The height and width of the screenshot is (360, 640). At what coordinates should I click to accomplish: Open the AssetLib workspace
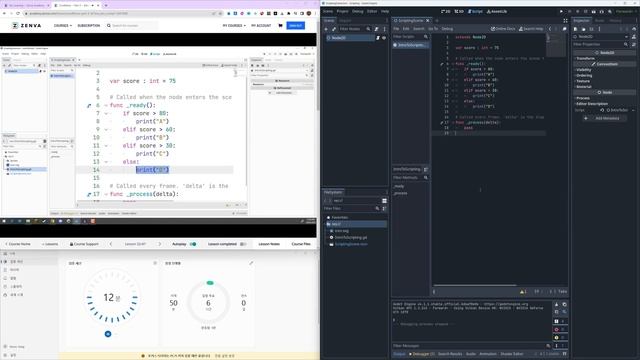click(497, 11)
